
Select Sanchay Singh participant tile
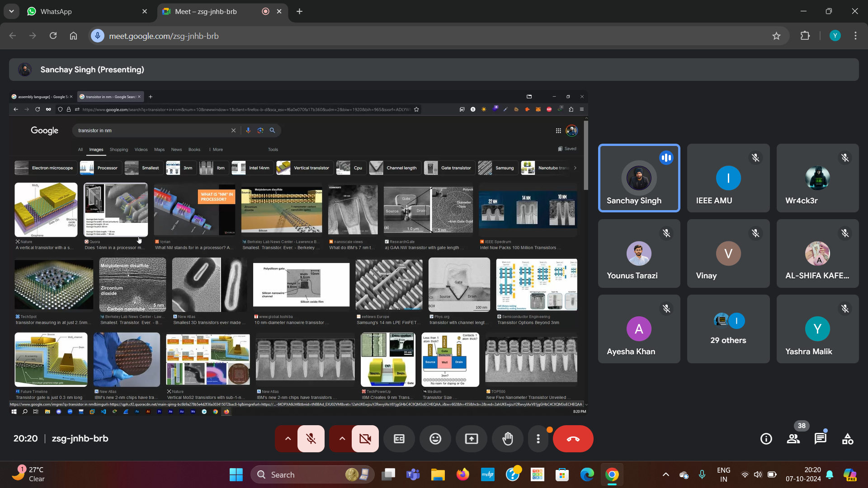639,178
